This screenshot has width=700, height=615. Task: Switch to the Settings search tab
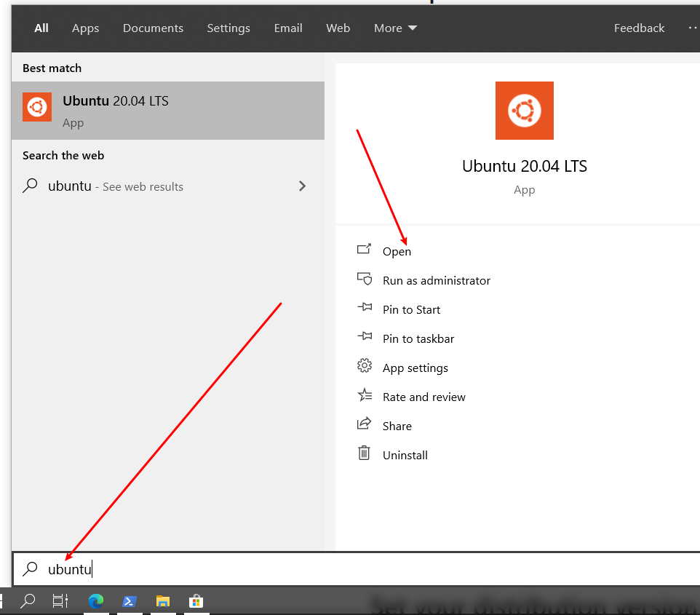point(228,28)
